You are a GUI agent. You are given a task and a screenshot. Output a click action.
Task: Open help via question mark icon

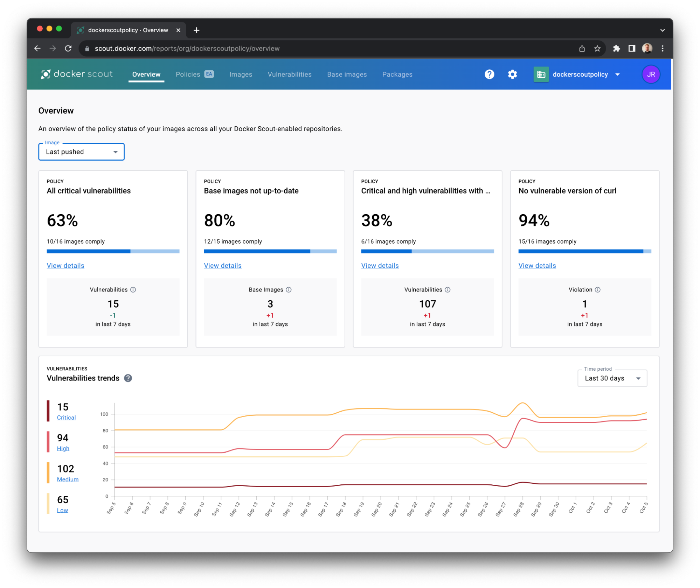[489, 74]
